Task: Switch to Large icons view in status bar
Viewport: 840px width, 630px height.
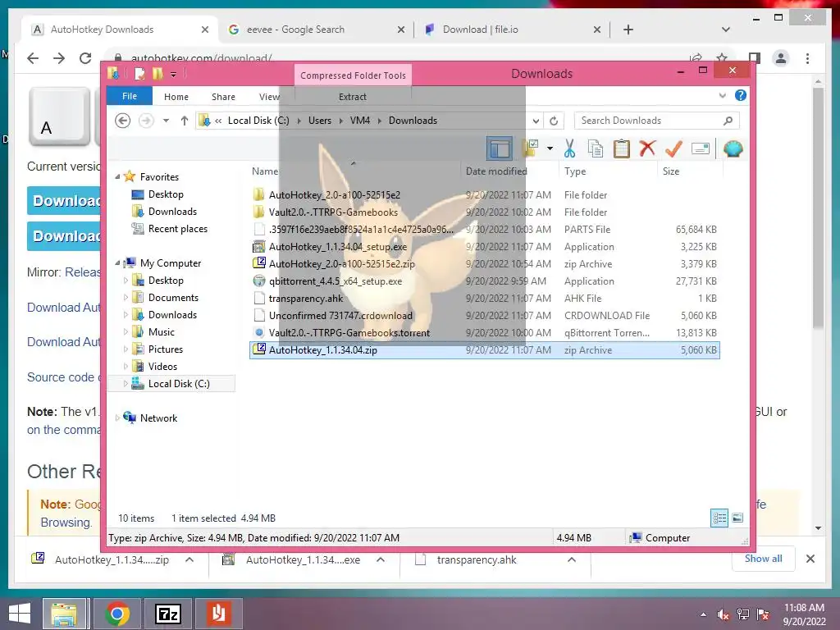Action: [737, 518]
